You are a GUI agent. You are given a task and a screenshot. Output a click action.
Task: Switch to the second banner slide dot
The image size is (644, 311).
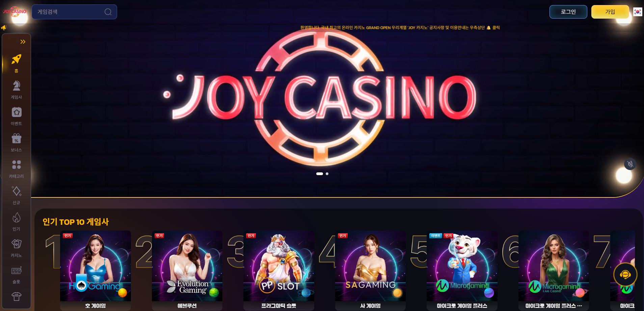click(327, 174)
